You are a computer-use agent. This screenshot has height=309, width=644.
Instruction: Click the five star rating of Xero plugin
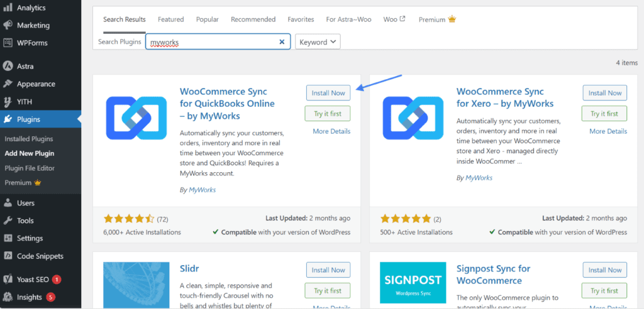pos(406,219)
